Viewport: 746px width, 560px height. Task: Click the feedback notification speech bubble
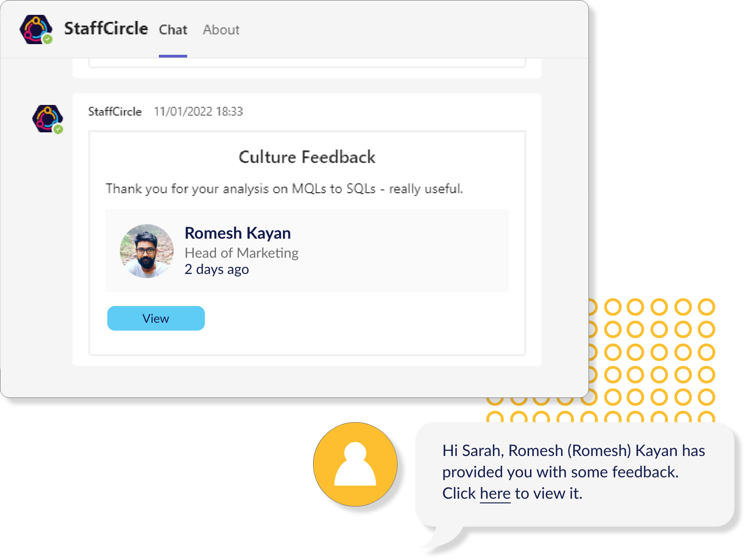(575, 475)
